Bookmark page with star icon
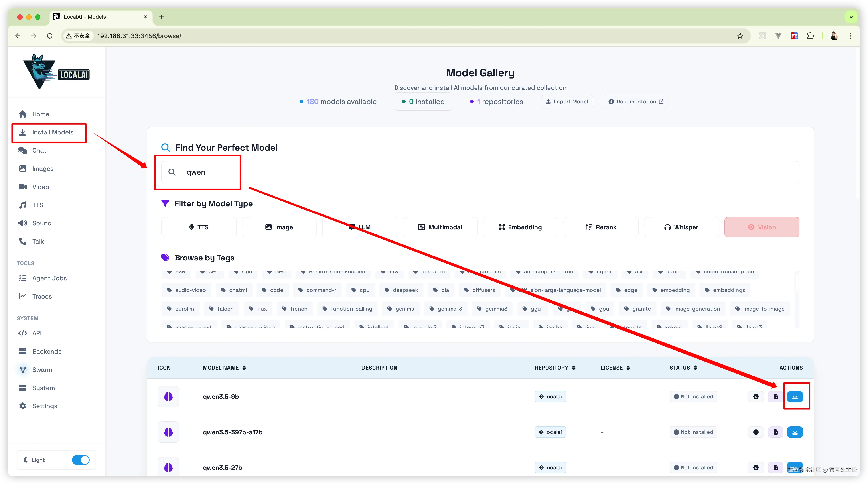 tap(740, 36)
